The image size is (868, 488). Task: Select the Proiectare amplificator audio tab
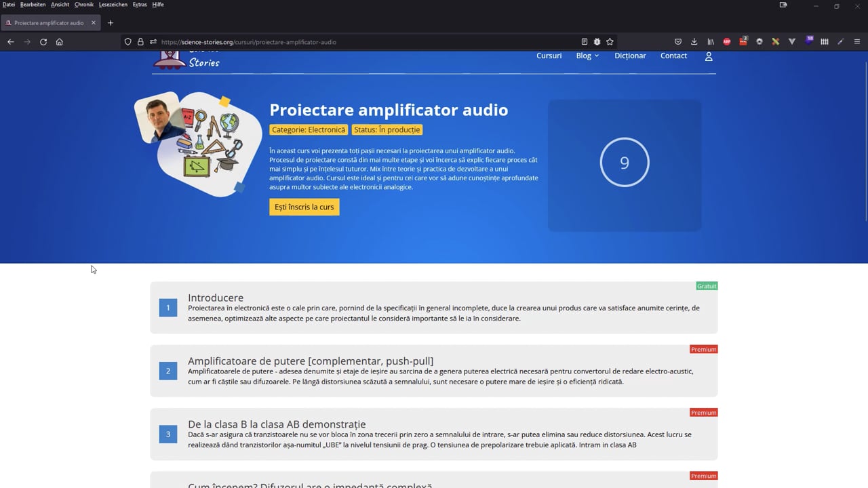[x=51, y=23]
